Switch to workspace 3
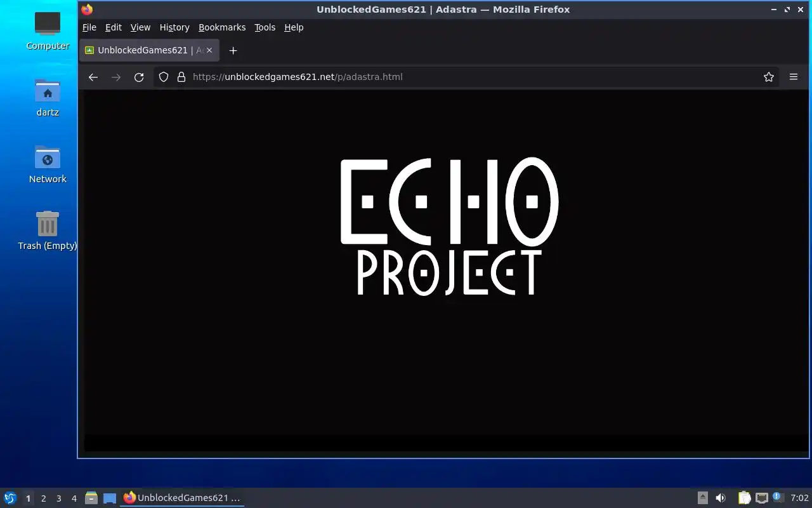The height and width of the screenshot is (508, 812). (x=58, y=498)
